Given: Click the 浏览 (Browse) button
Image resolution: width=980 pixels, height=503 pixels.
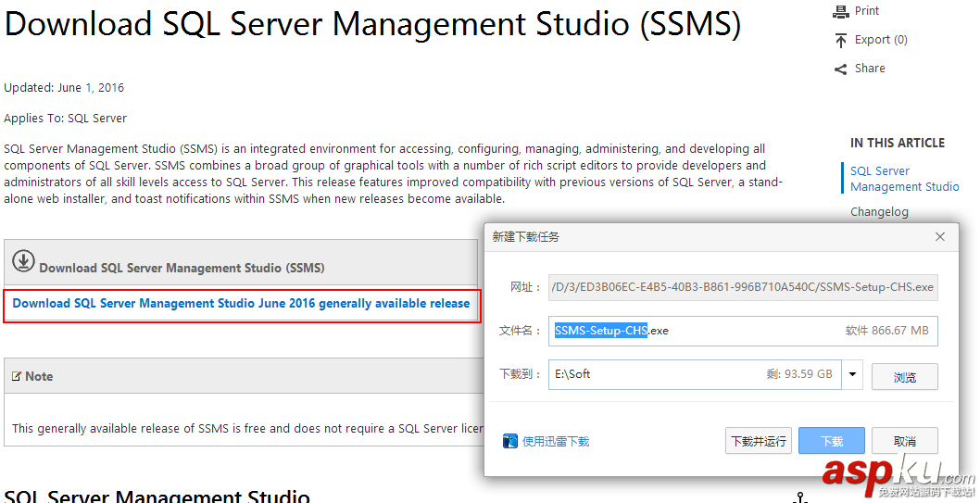Looking at the screenshot, I should point(904,376).
